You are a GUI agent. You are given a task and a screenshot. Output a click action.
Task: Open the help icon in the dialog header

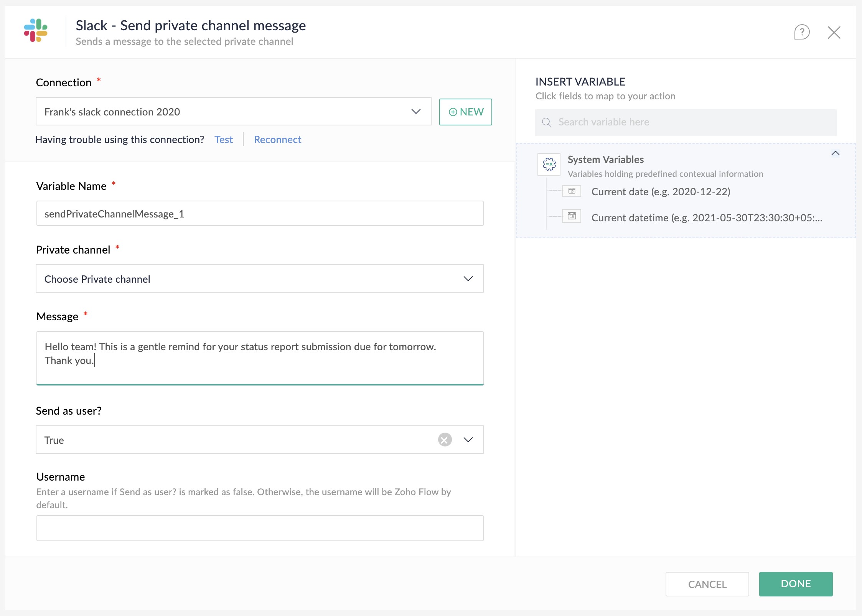(802, 33)
